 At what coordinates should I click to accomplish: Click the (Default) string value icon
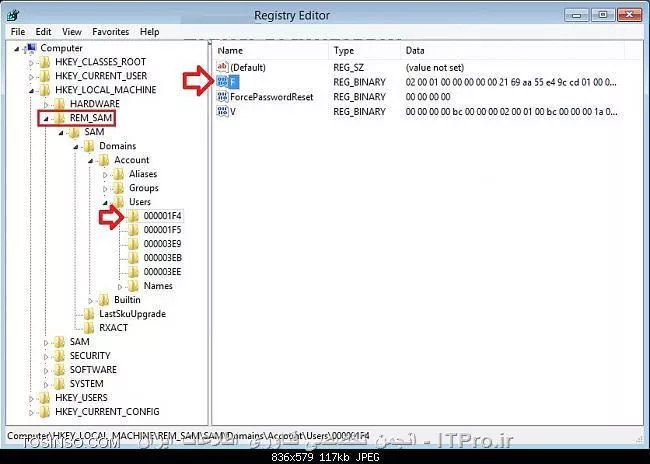click(223, 67)
